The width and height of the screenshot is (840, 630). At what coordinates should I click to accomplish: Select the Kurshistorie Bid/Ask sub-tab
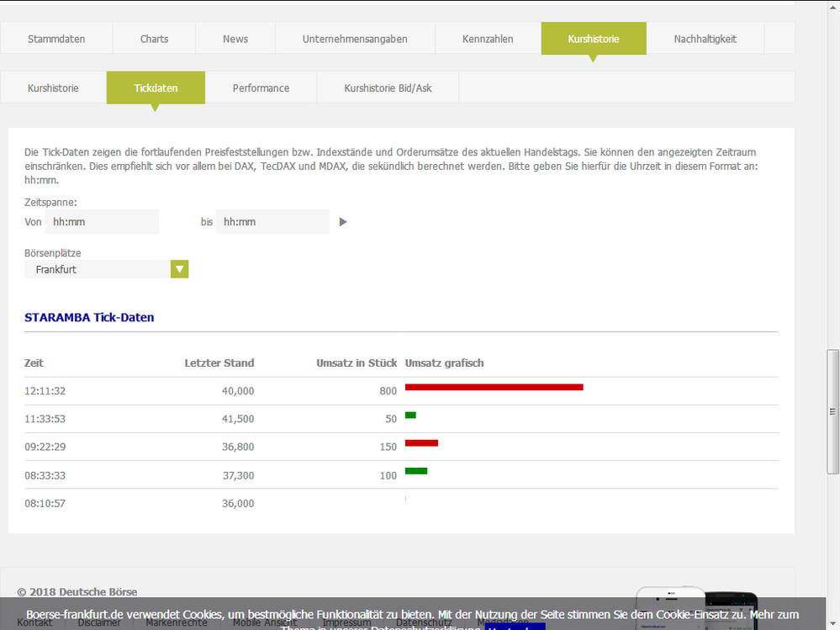pos(388,87)
